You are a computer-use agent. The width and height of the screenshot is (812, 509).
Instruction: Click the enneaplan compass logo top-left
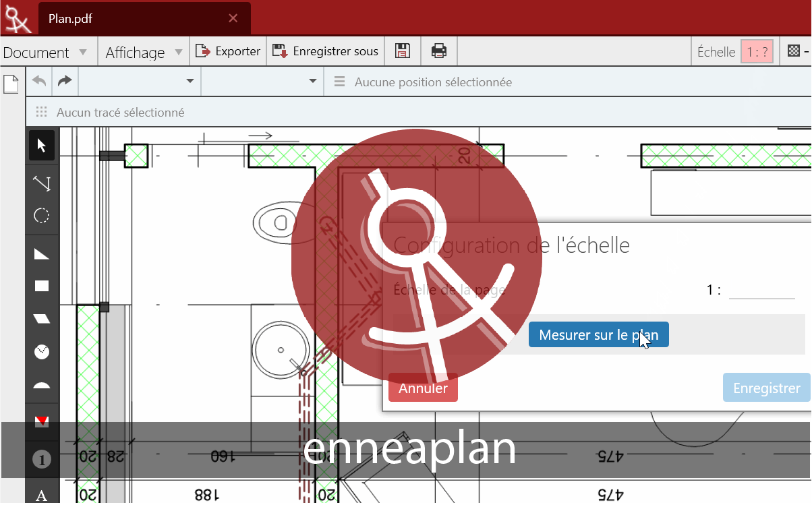(x=18, y=18)
